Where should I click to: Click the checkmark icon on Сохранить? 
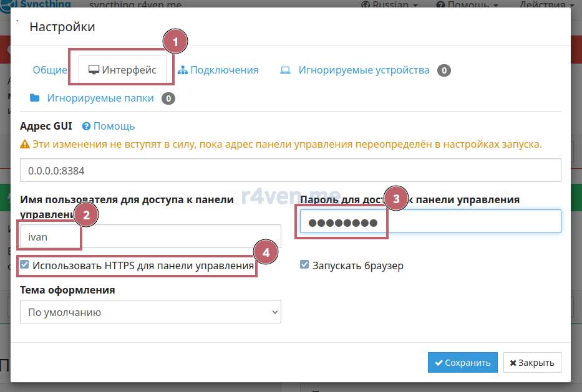[439, 363]
